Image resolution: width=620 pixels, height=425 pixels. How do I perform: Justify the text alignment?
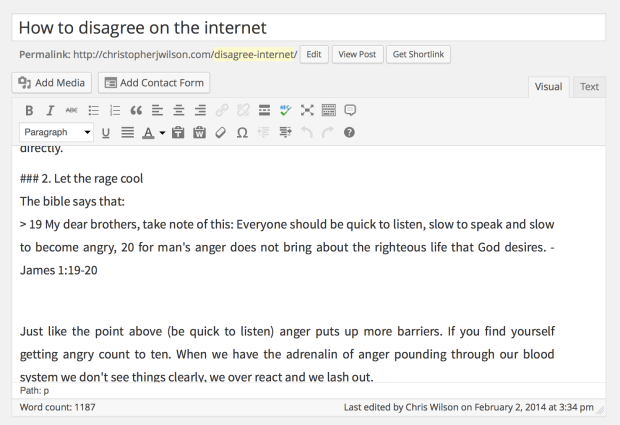pos(127,132)
